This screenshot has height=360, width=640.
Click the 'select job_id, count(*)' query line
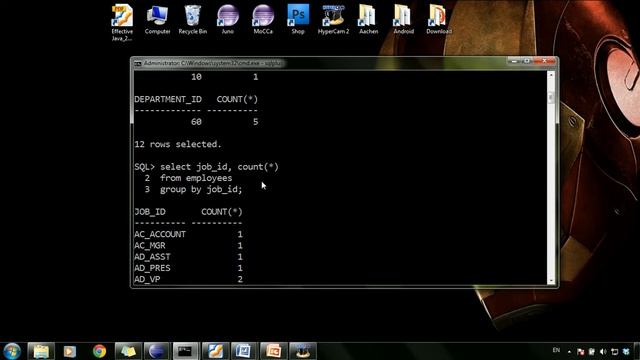coord(219,167)
